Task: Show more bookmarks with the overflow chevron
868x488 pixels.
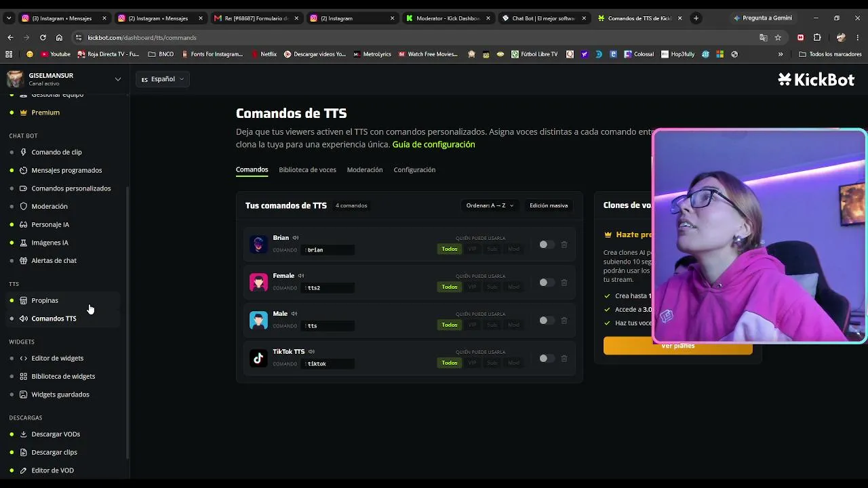Action: 781,54
